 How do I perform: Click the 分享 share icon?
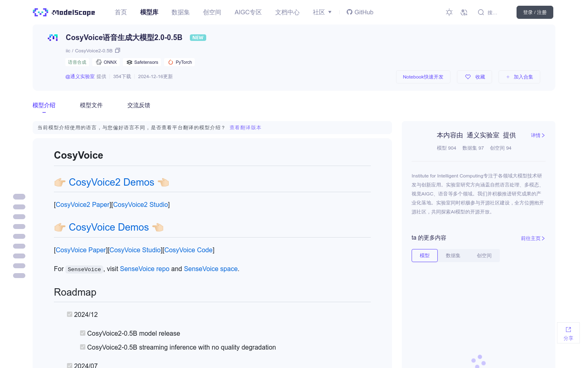coord(568,333)
